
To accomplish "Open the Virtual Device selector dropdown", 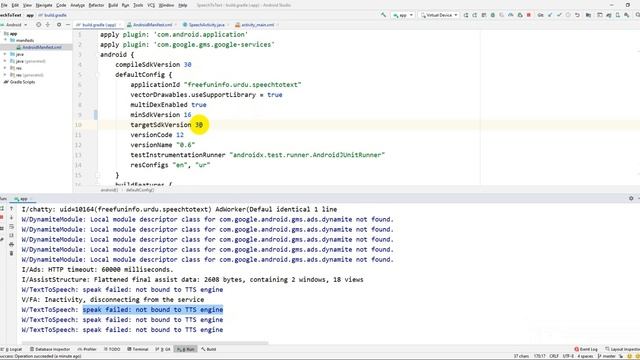I will point(439,15).
